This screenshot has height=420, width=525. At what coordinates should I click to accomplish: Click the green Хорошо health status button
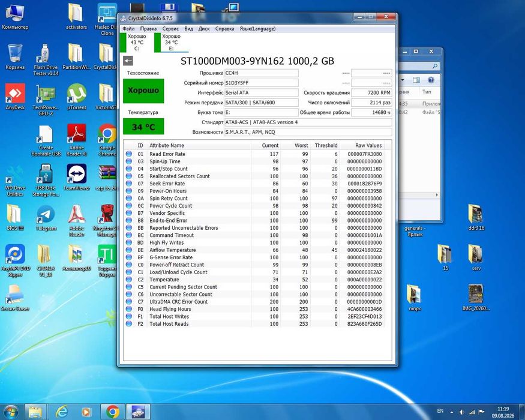143,91
